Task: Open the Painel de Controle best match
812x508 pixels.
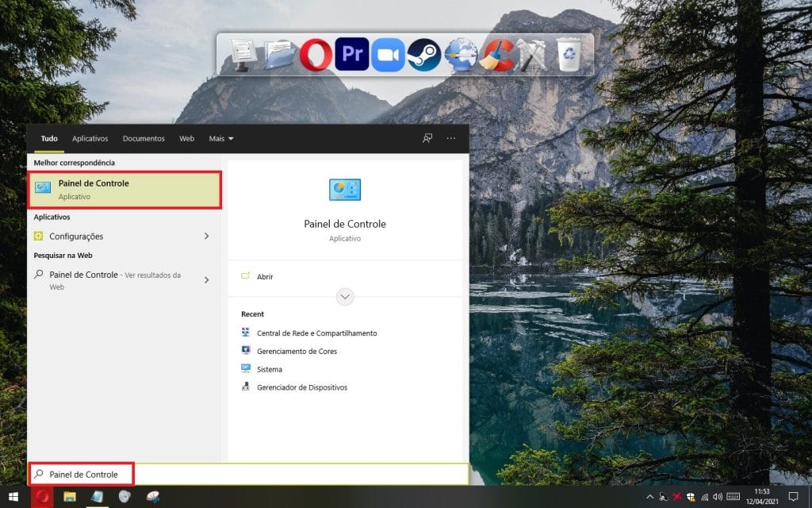Action: 124,190
